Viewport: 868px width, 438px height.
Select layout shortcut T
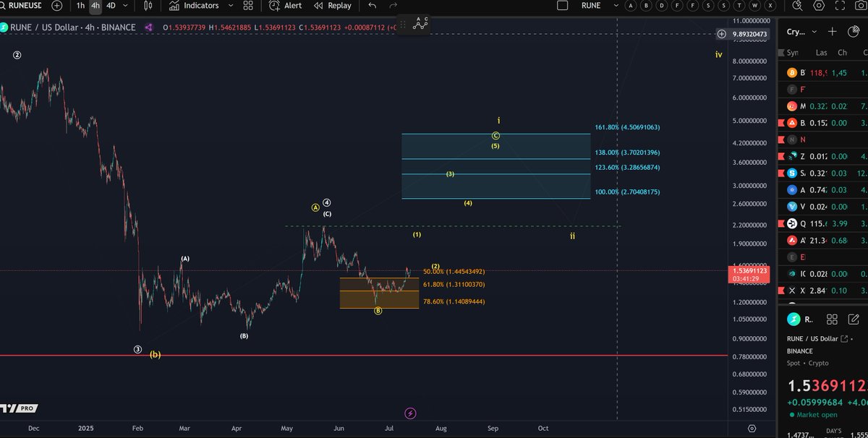[740, 5]
